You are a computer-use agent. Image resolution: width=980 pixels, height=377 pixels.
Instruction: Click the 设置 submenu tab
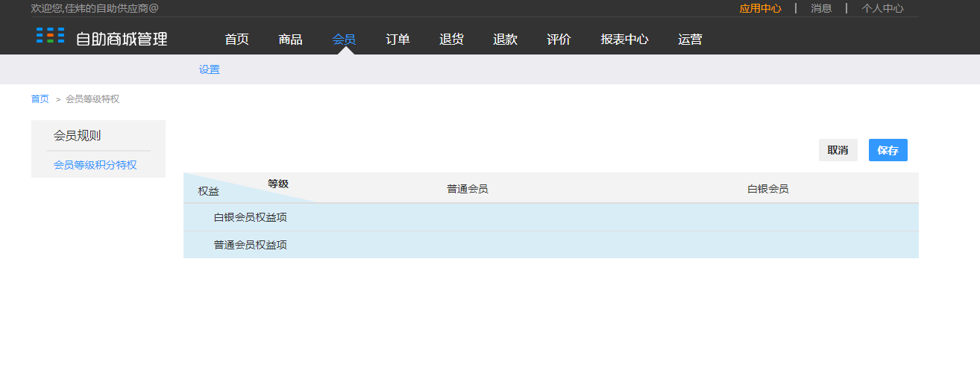tap(210, 69)
